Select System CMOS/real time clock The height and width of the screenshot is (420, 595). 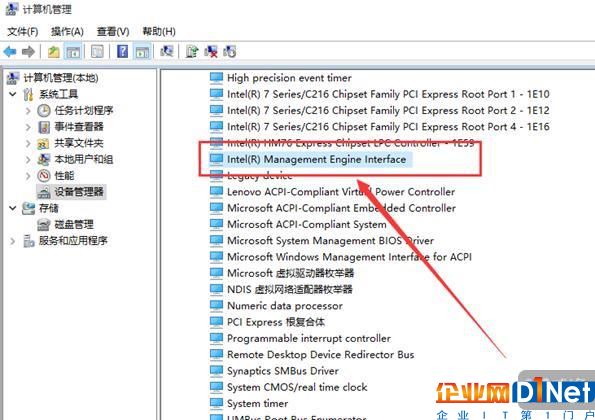297,387
